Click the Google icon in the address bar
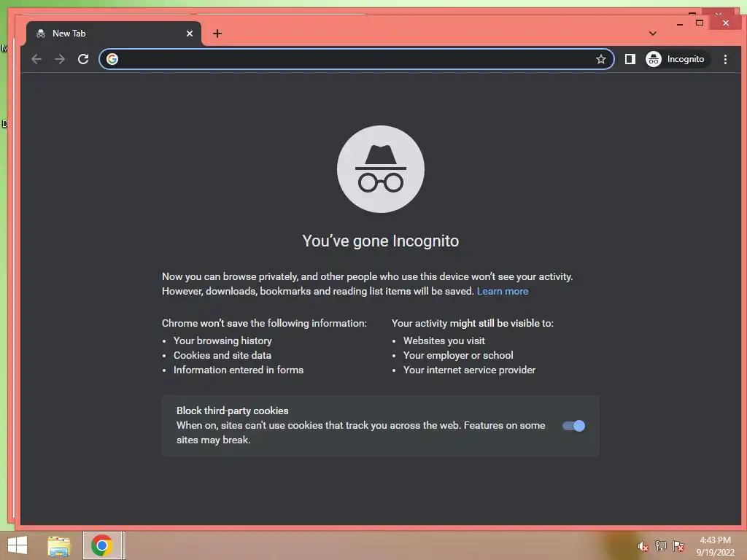The image size is (747, 560). click(x=112, y=59)
